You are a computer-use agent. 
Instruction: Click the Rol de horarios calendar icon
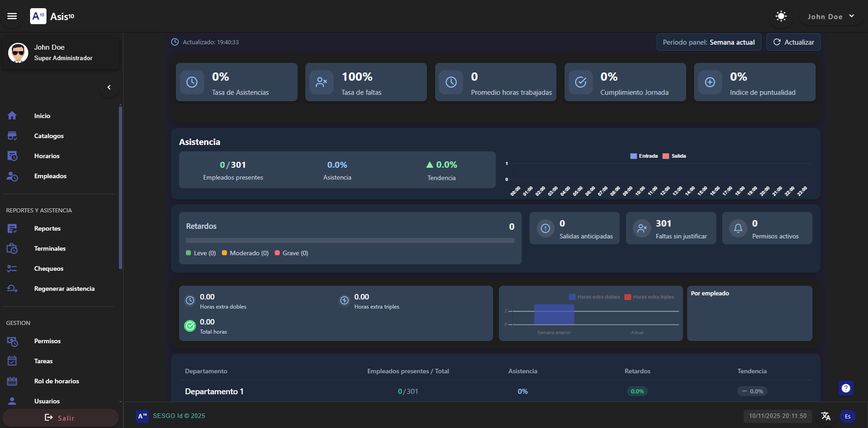click(12, 381)
